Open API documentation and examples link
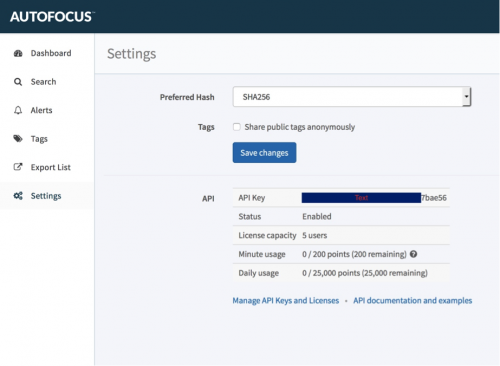The height and width of the screenshot is (366, 500). pos(413,301)
